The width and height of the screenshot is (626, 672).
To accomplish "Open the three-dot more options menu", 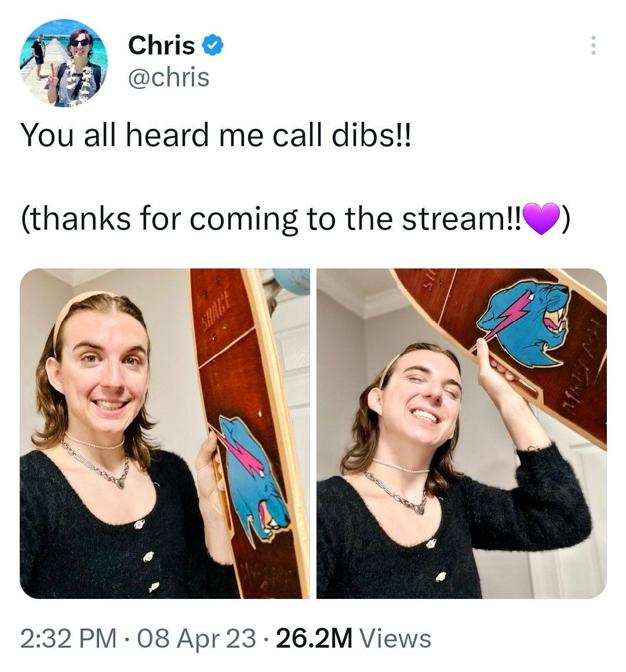I will (x=594, y=45).
